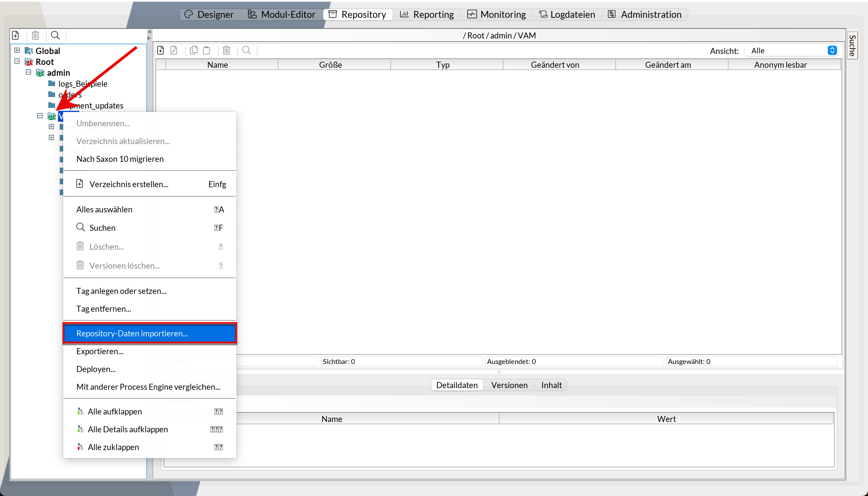The height and width of the screenshot is (496, 868).
Task: Click the search magnifier in tree toolbar
Action: [55, 35]
